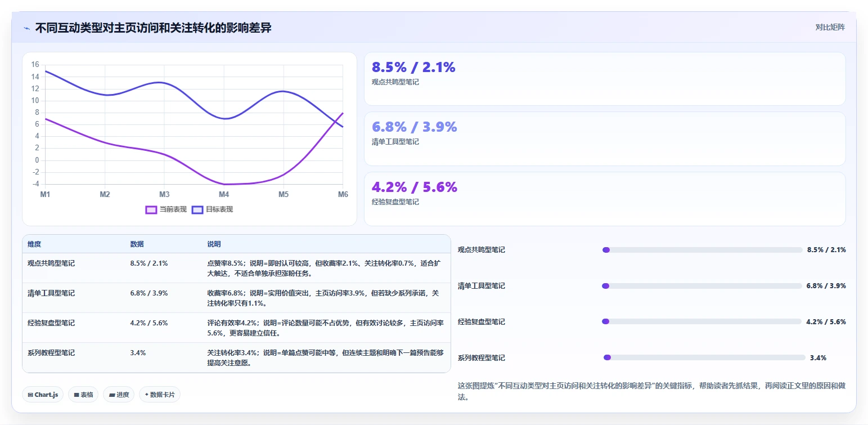This screenshot has width=868, height=425.
Task: Click the 经验复盘型笔记 data card label
Action: pyautogui.click(x=395, y=202)
